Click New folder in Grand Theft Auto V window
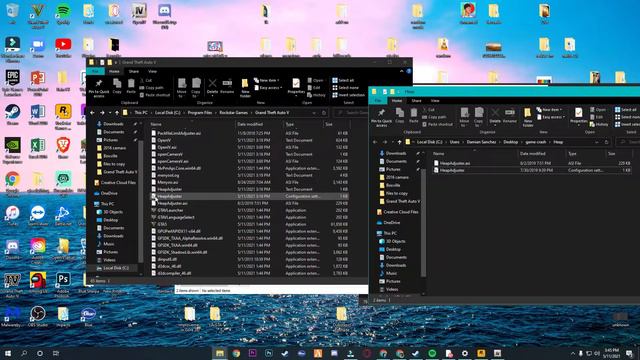The height and width of the screenshot is (360, 640). click(245, 88)
